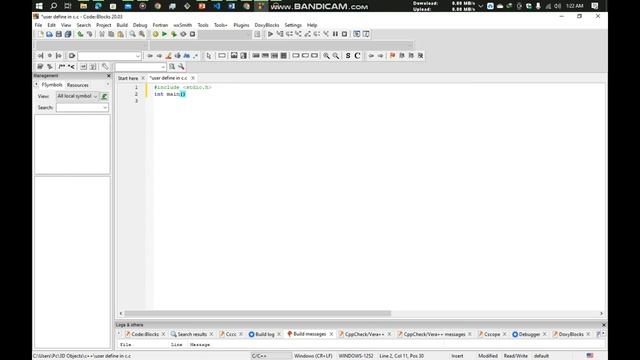Click the scroll right arrow of editor
This screenshot has height=360, width=640.
point(601,313)
